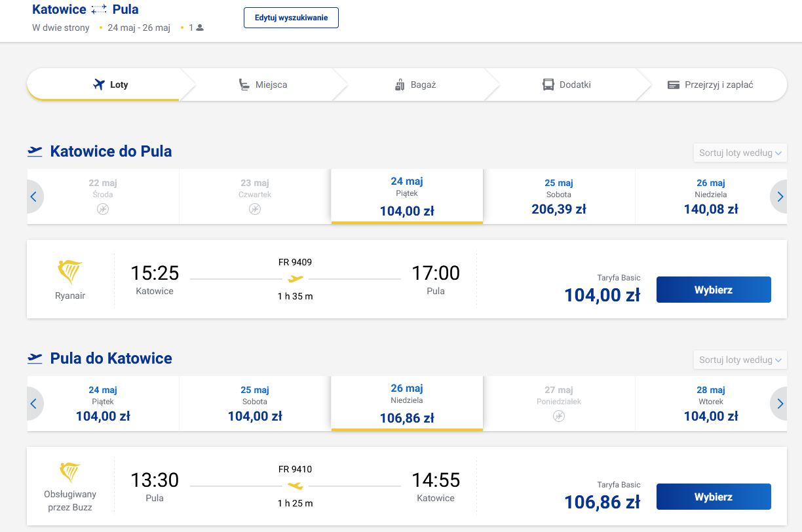This screenshot has width=802, height=532.
Task: Click the seat icon beside Miejsca
Action: point(244,85)
